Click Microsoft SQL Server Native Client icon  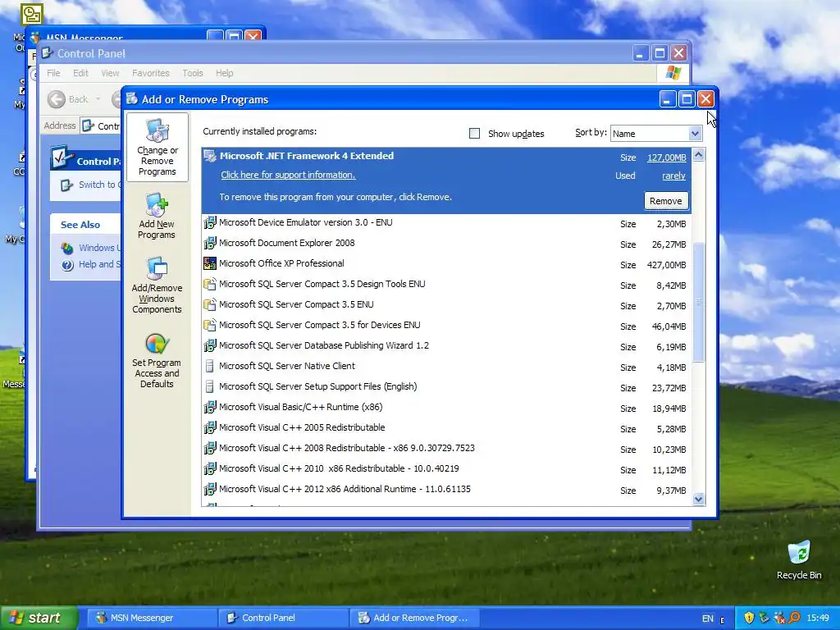[210, 367]
